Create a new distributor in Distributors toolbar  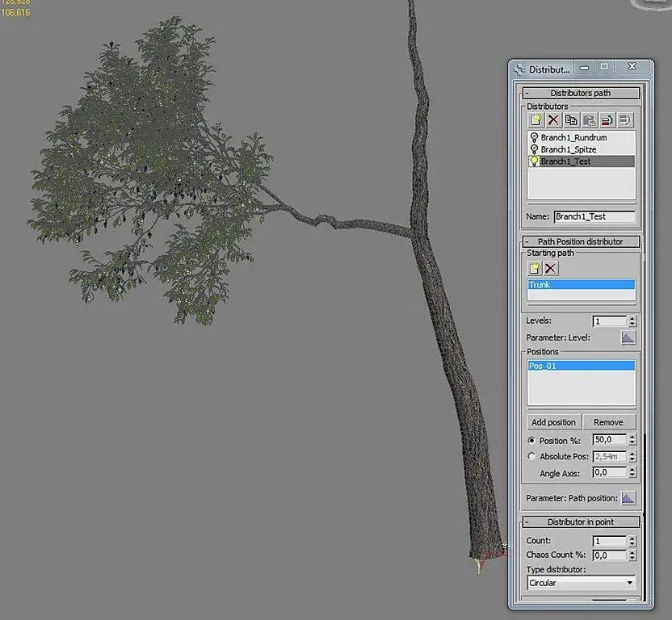click(535, 120)
